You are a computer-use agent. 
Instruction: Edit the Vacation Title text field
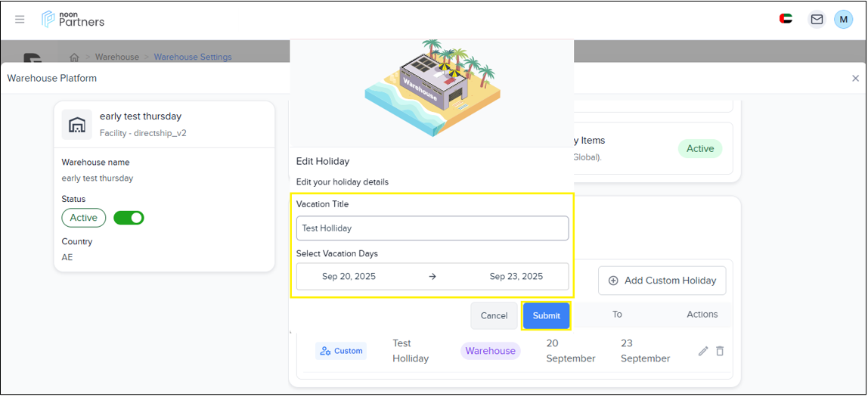pyautogui.click(x=432, y=228)
